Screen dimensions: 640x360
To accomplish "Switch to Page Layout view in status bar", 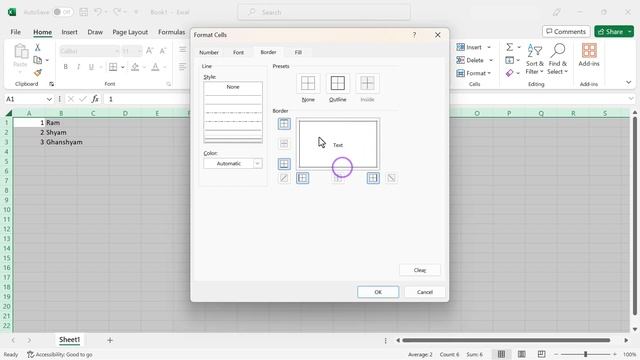I will (x=522, y=354).
